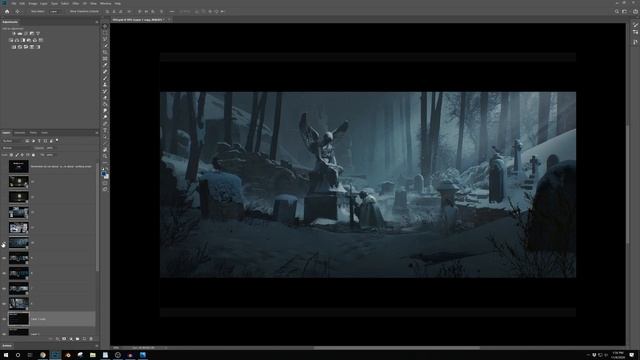Delete layer with the trash icon
This screenshot has height=360, width=640.
pos(91,339)
